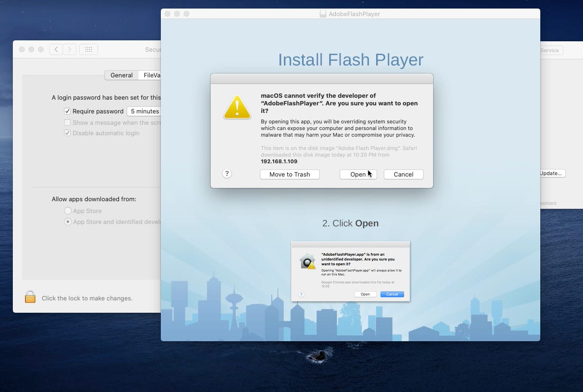Click the disk icon in the AdobeFlashPlayer title bar

[323, 14]
